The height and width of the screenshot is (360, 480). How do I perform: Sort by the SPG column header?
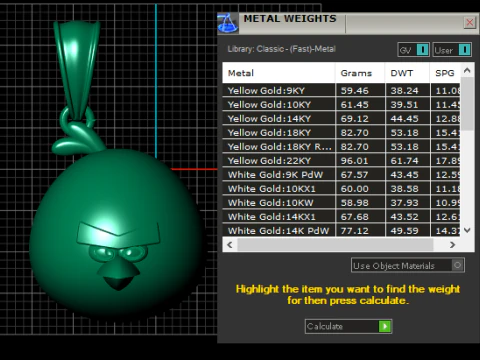pos(445,73)
